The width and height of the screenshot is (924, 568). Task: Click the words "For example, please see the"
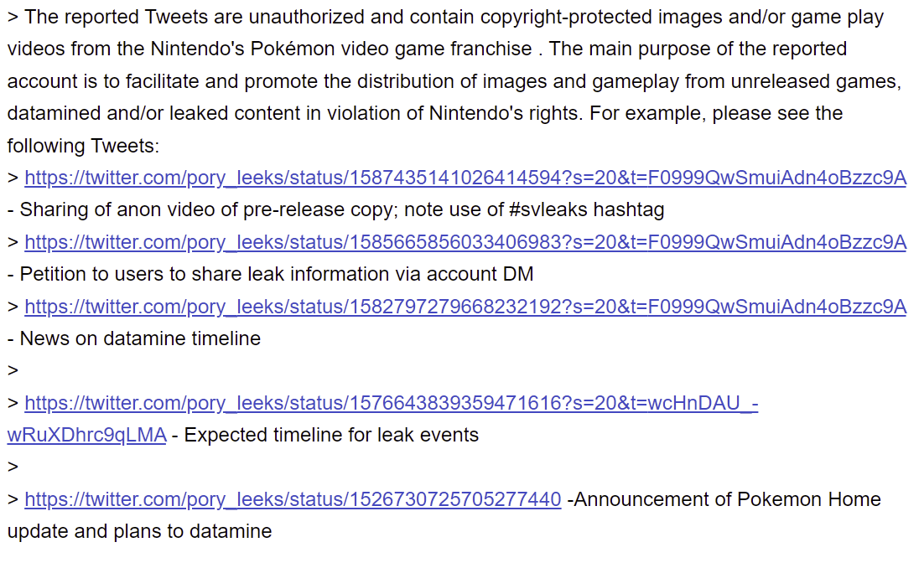[x=716, y=113]
